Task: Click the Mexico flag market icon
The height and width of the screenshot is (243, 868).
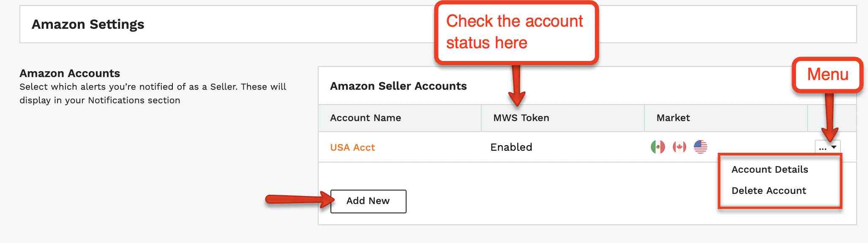Action: click(658, 147)
